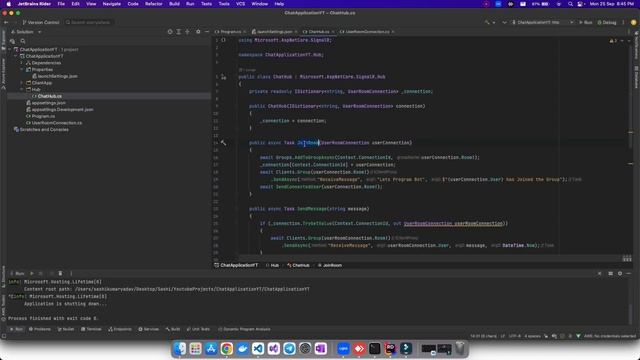The height and width of the screenshot is (360, 640).
Task: Click the Debug button in the top toolbar
Action: pos(607,22)
